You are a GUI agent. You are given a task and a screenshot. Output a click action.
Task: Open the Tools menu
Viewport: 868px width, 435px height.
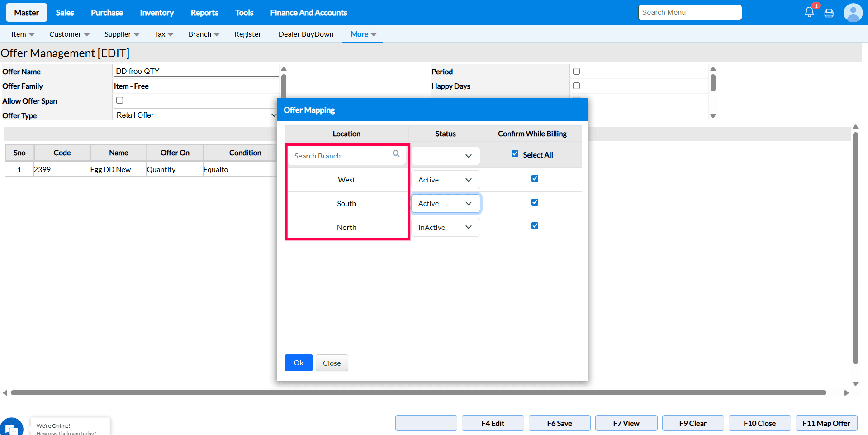coord(244,13)
